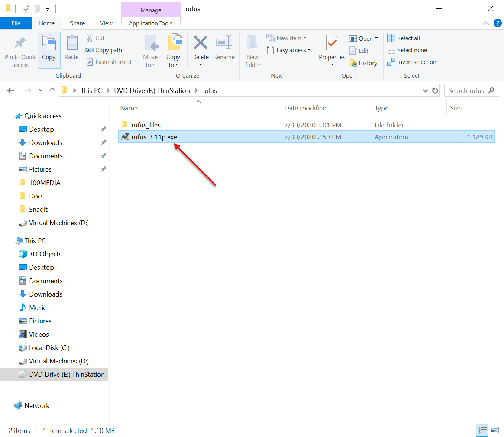This screenshot has height=437, width=504.
Task: Select the rufus-3.11p.exe file
Action: coord(306,137)
